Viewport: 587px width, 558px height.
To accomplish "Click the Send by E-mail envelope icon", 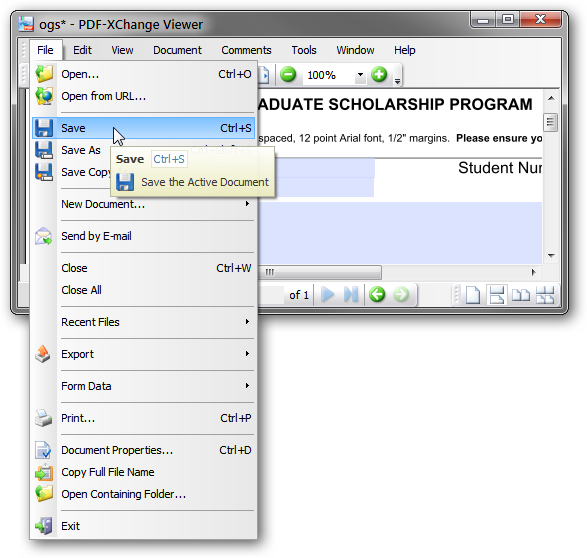I will tap(43, 236).
